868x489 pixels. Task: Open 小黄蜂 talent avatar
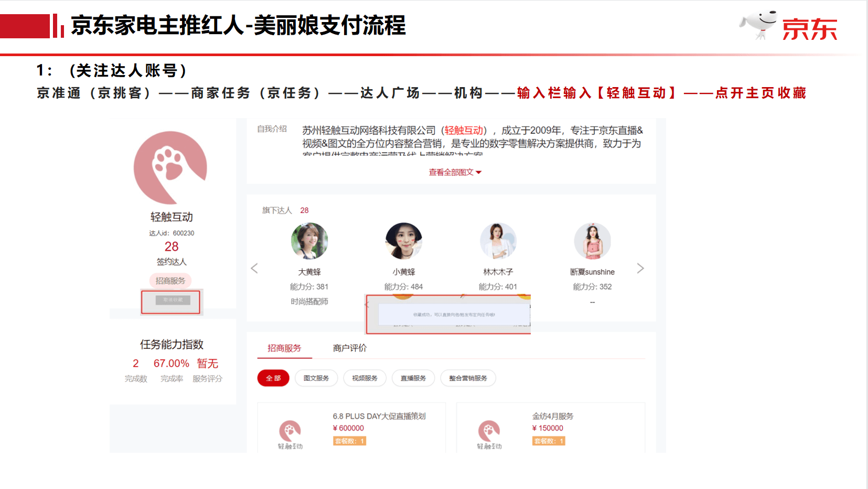pos(404,241)
